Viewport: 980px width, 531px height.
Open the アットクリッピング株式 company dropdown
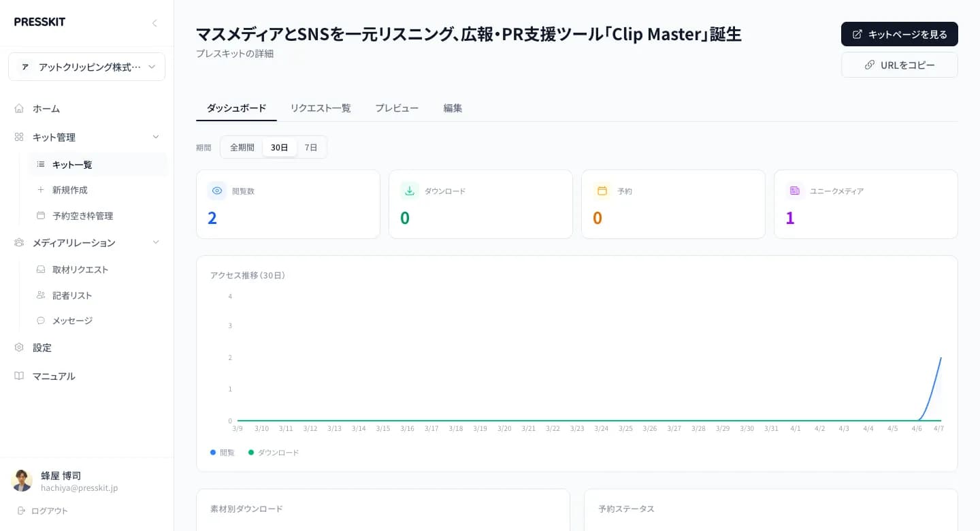coord(87,67)
